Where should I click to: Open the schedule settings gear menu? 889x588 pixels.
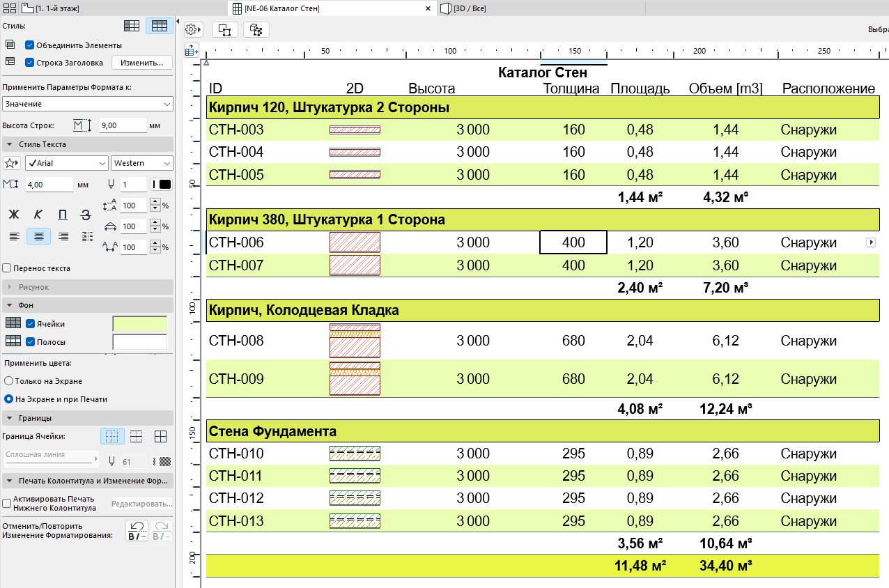pyautogui.click(x=193, y=30)
